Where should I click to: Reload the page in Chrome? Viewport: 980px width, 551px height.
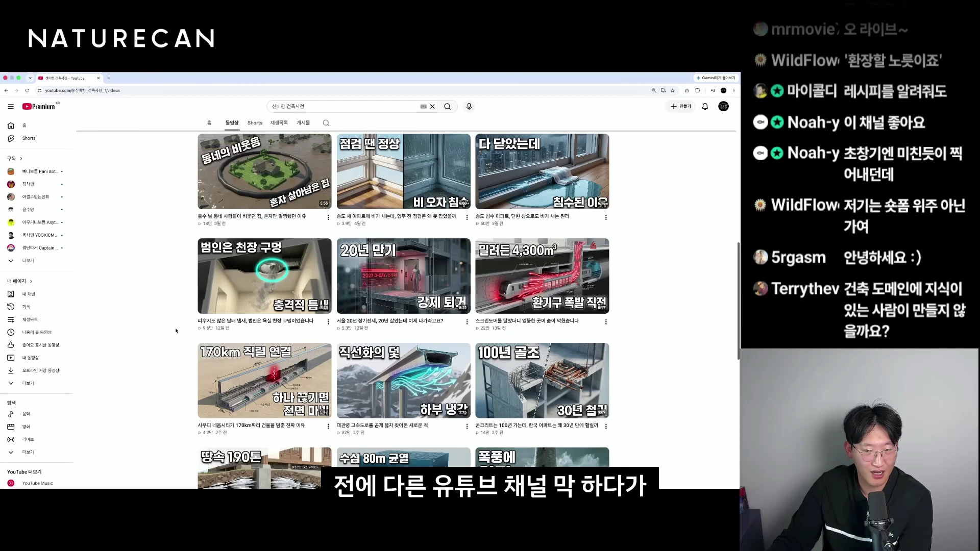pos(27,90)
